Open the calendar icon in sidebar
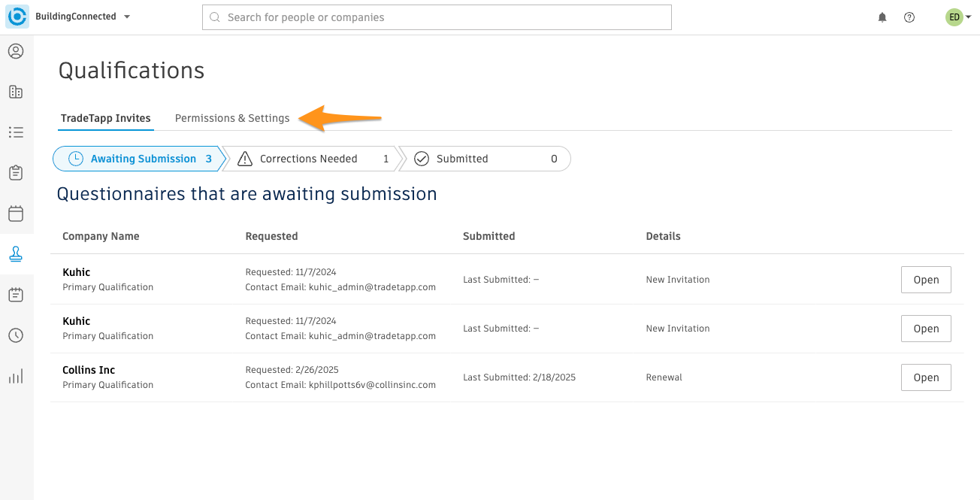The width and height of the screenshot is (980, 500). [16, 214]
